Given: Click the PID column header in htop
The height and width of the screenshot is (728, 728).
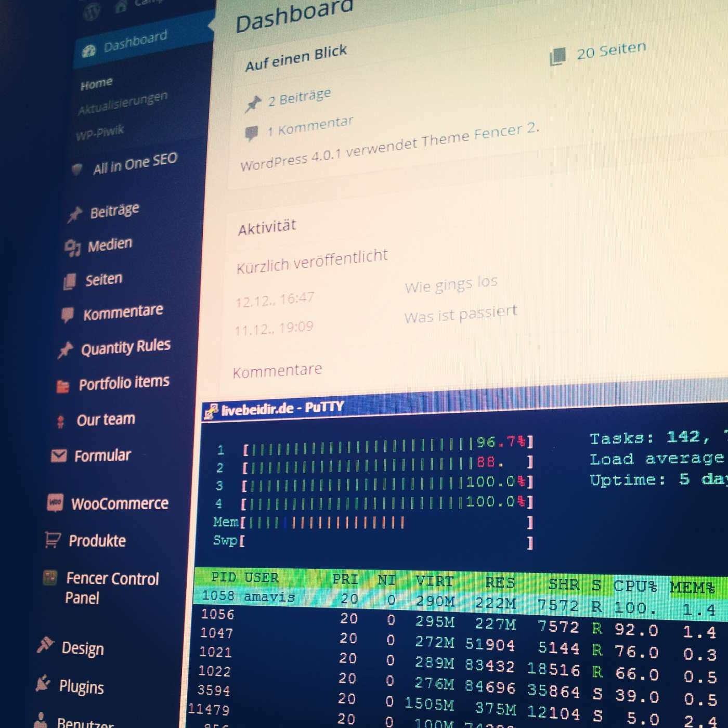Looking at the screenshot, I should [x=224, y=577].
